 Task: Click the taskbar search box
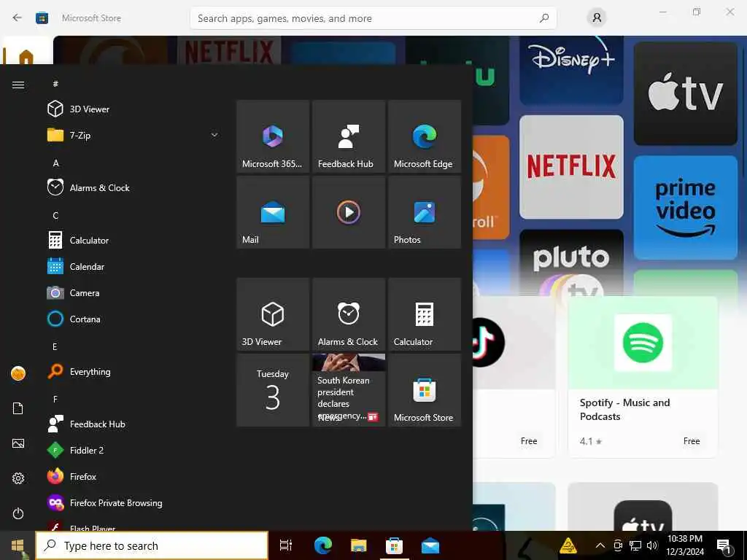pyautogui.click(x=152, y=545)
